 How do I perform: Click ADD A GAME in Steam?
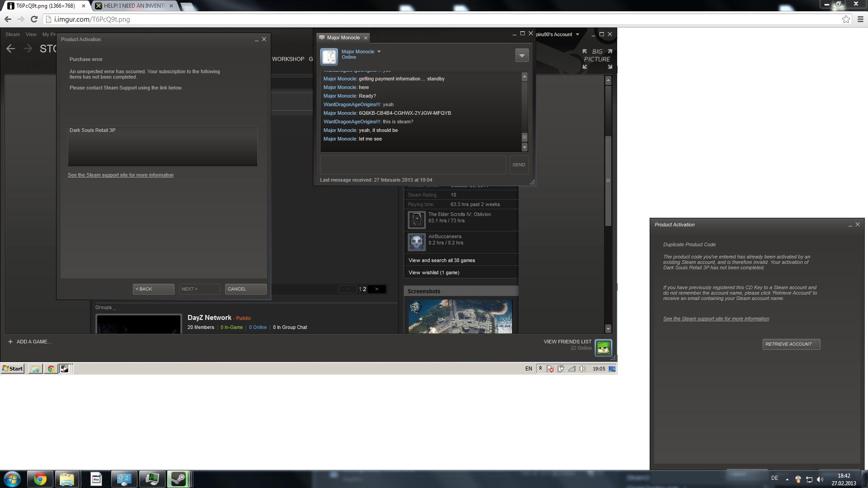[29, 342]
